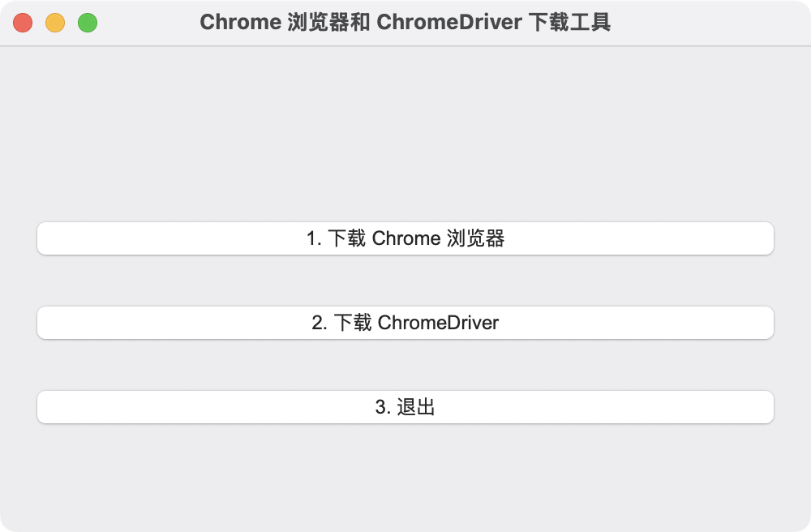Click the '3. 退出' button
This screenshot has height=532, width=811.
(x=405, y=407)
